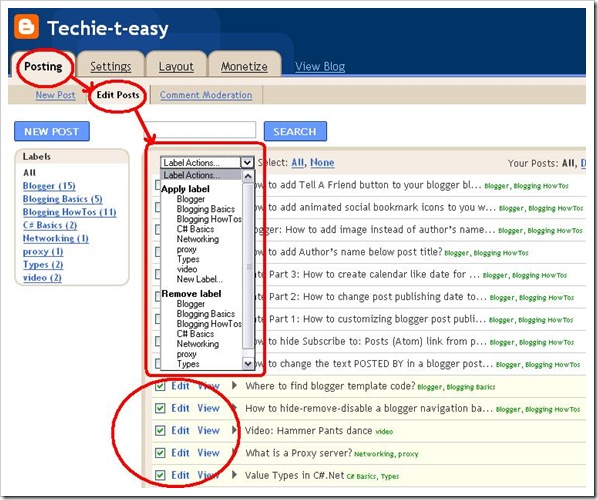Click the SEARCH button
This screenshot has width=598, height=500.
tap(295, 132)
